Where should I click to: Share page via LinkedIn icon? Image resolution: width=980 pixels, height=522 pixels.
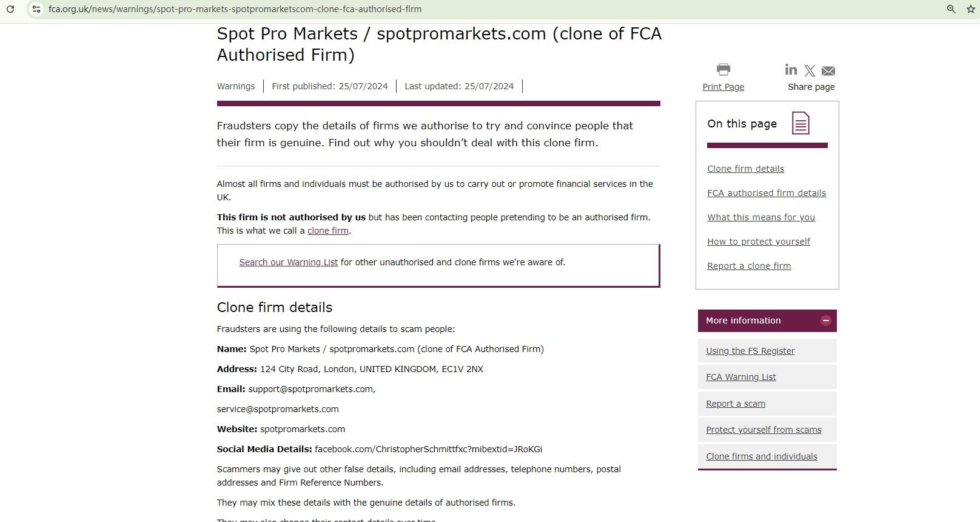click(791, 70)
